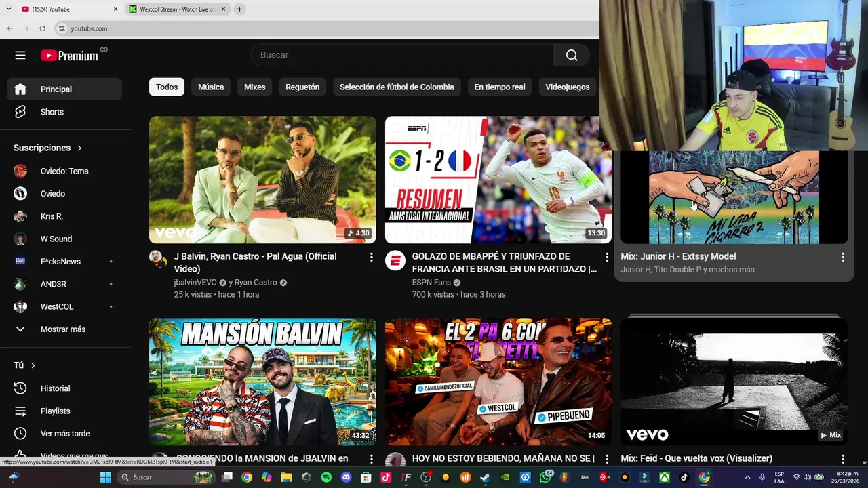The image size is (868, 488).
Task: Select the En tiempo real chip
Action: point(500,87)
